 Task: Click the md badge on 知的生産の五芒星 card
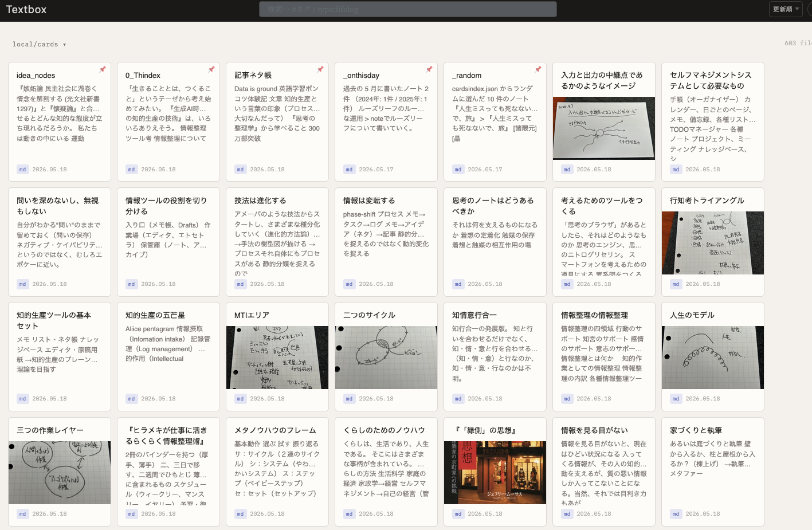pyautogui.click(x=131, y=399)
